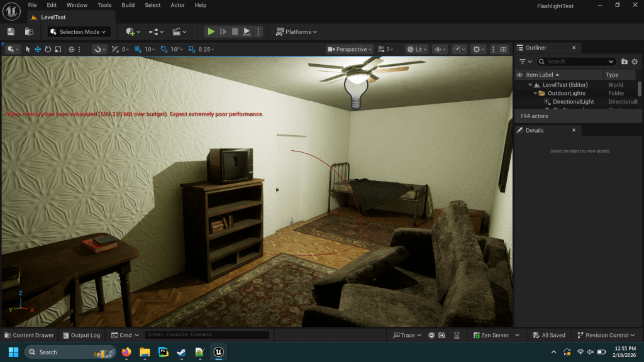Screen dimensions: 644x362
Task: Click the Add Folder icon in Outliner
Action: click(x=624, y=62)
